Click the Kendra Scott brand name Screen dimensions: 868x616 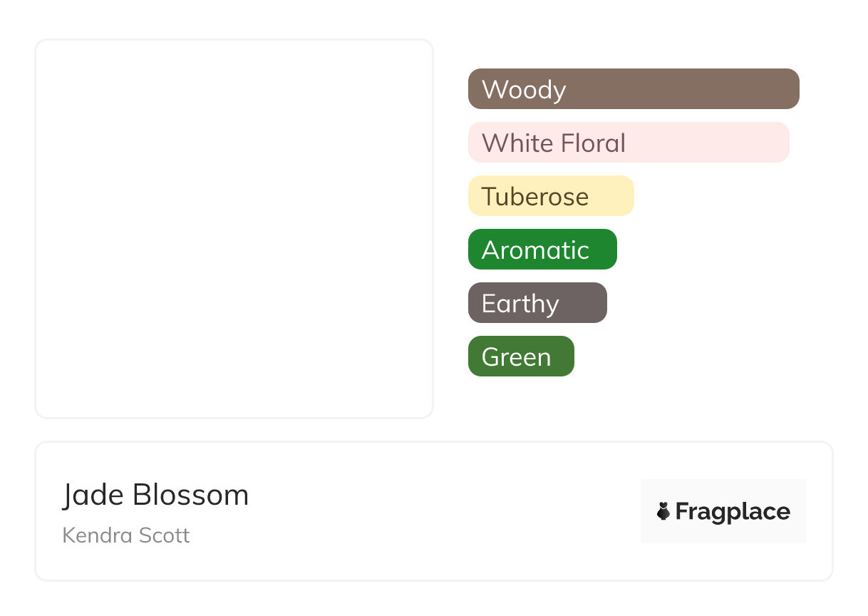(126, 535)
